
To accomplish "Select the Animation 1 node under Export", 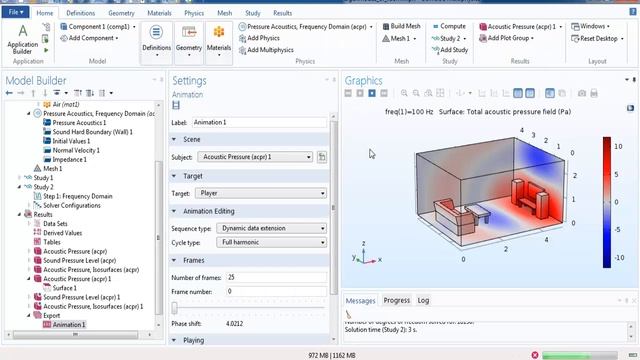I will [64, 325].
